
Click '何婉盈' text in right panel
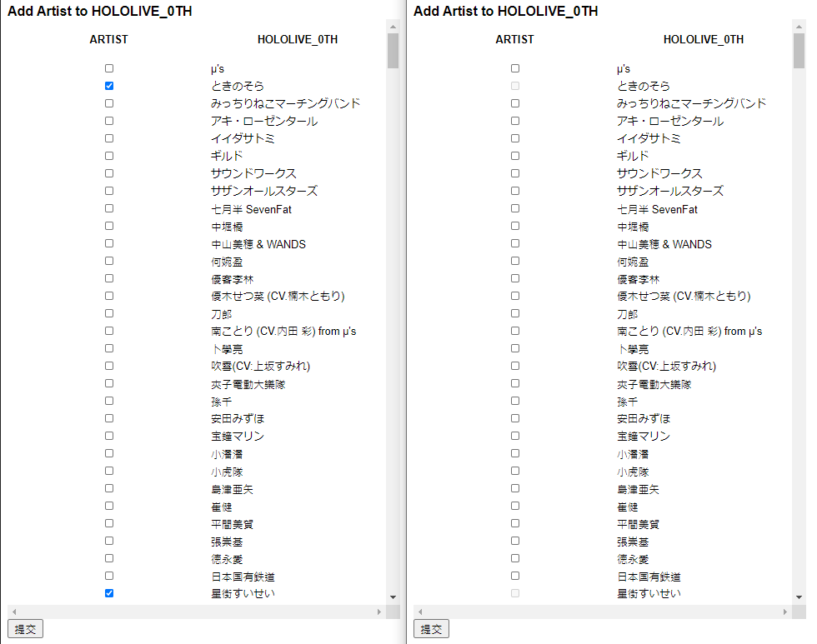tap(633, 262)
